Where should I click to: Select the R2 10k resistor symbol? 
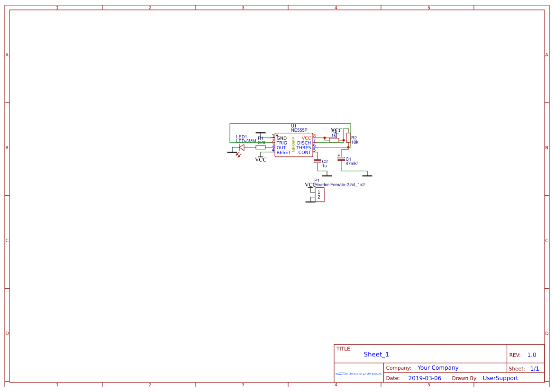(x=348, y=138)
